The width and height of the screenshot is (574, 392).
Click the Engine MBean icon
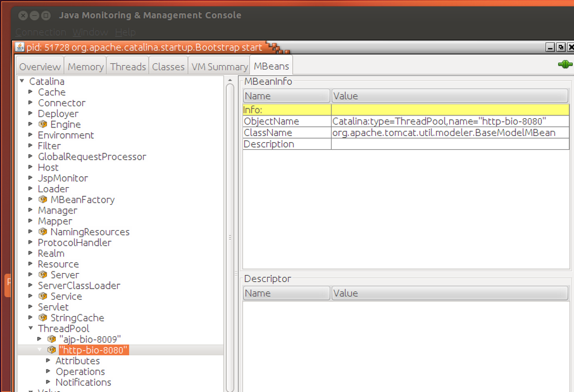click(x=43, y=125)
